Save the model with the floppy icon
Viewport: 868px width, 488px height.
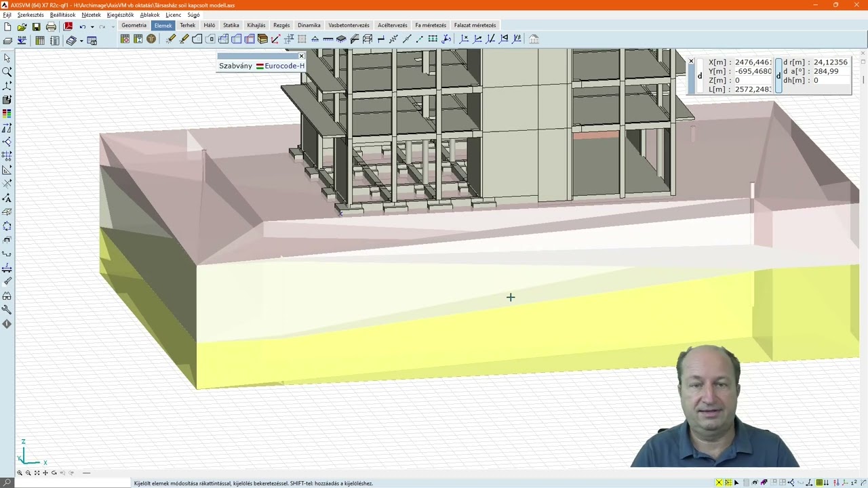(36, 27)
